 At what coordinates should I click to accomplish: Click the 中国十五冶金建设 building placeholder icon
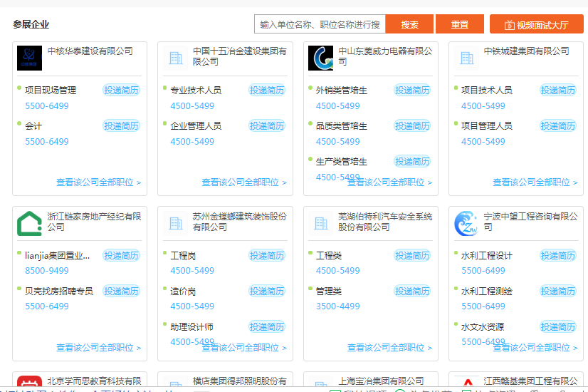tap(175, 58)
